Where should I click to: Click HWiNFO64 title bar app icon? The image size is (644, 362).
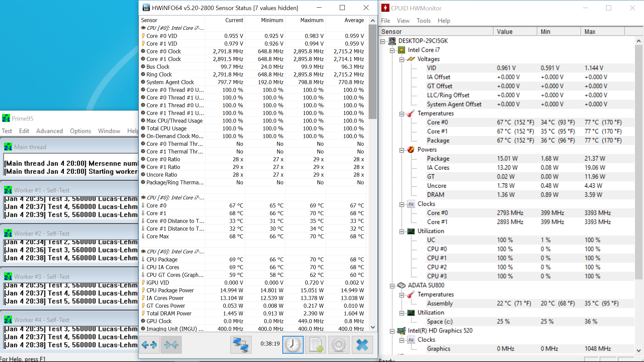(x=146, y=8)
